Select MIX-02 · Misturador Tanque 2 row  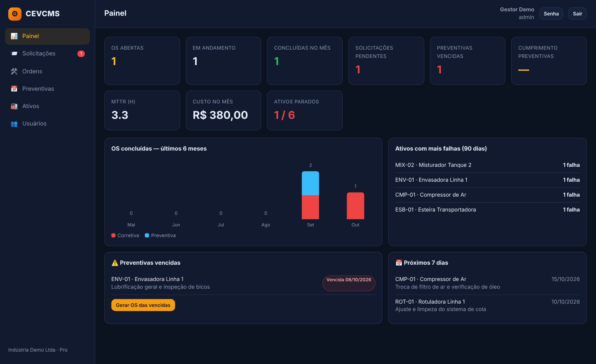(x=487, y=165)
